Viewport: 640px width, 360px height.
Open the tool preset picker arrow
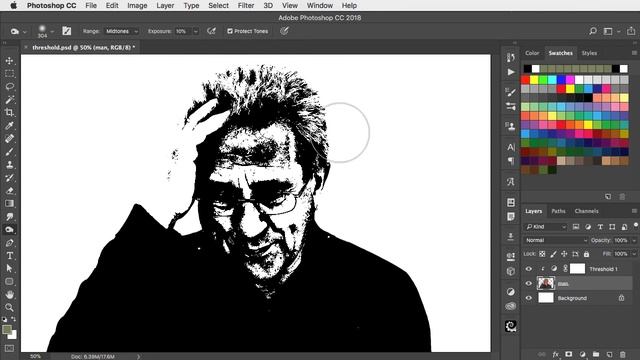pos(24,31)
